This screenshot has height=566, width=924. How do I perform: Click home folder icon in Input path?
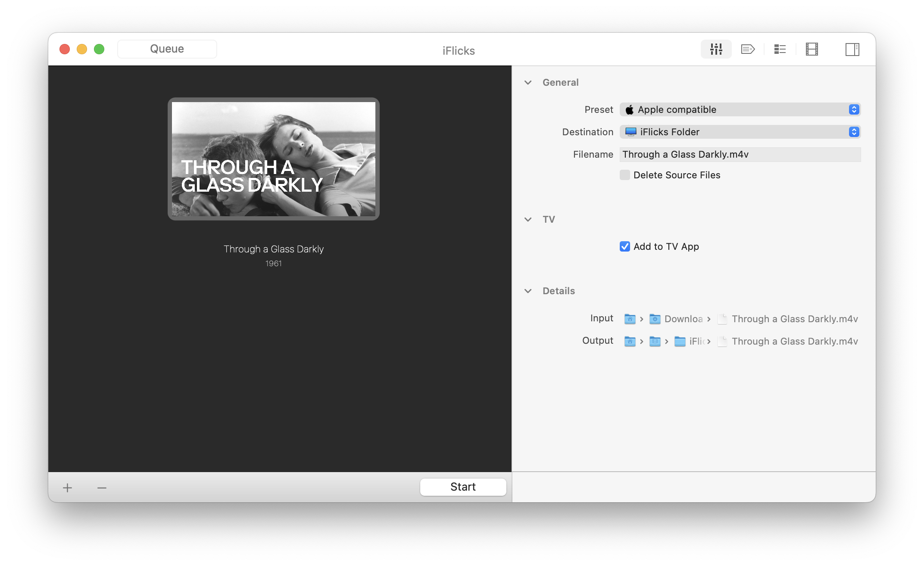coord(630,319)
